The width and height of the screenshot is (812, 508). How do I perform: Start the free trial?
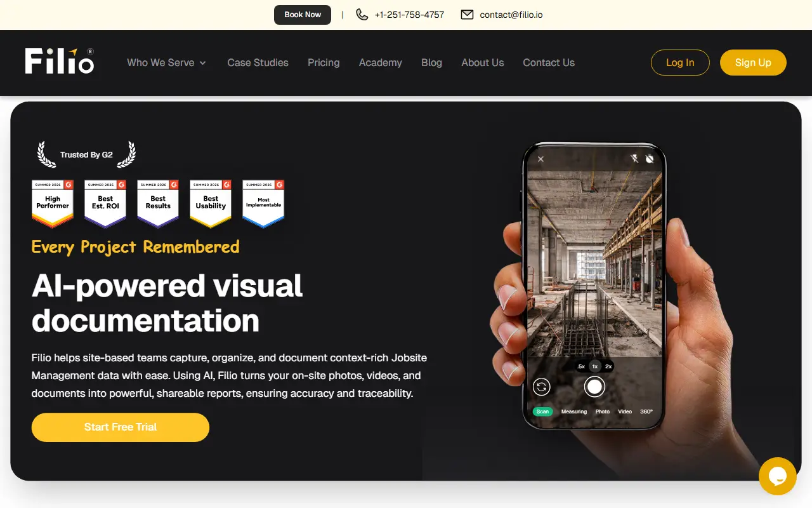click(121, 427)
